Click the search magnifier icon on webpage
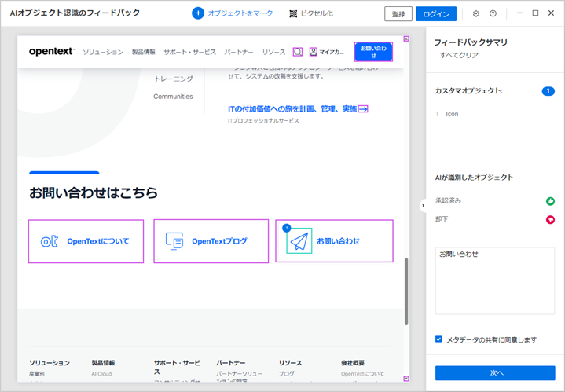 (298, 52)
